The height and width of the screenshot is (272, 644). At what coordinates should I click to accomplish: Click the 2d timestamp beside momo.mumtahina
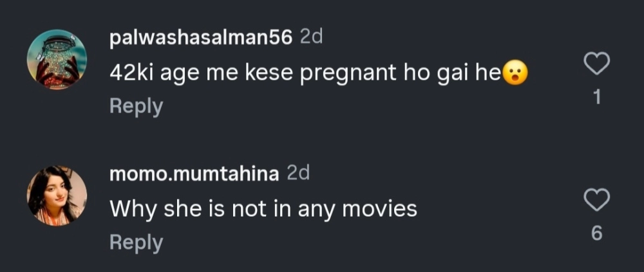[298, 174]
